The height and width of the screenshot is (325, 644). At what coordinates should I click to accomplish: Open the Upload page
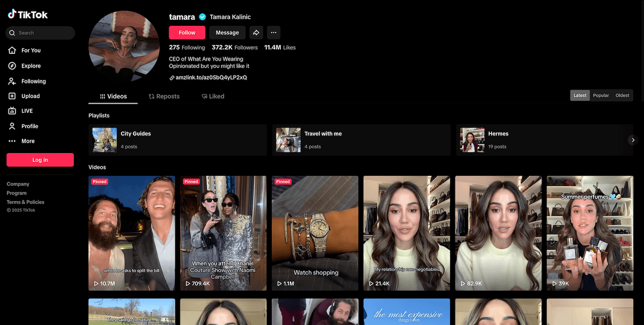coord(30,96)
